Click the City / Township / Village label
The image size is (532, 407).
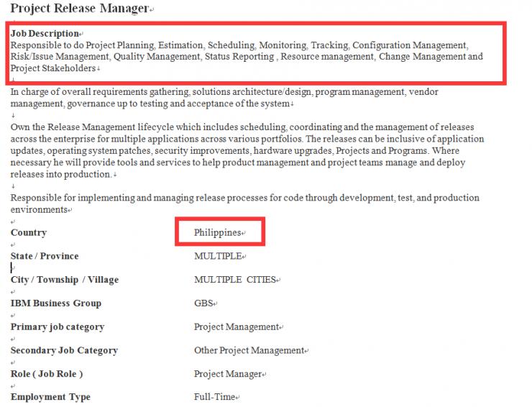click(x=65, y=280)
